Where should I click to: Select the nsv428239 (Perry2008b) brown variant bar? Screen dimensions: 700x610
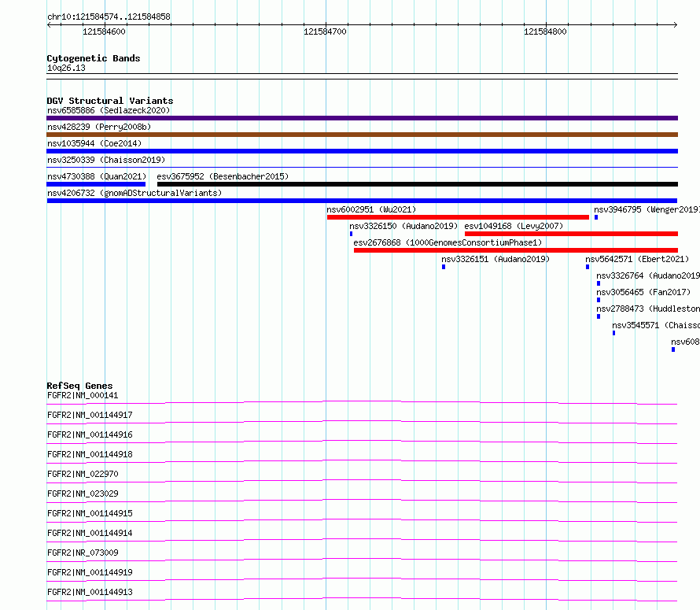click(362, 135)
